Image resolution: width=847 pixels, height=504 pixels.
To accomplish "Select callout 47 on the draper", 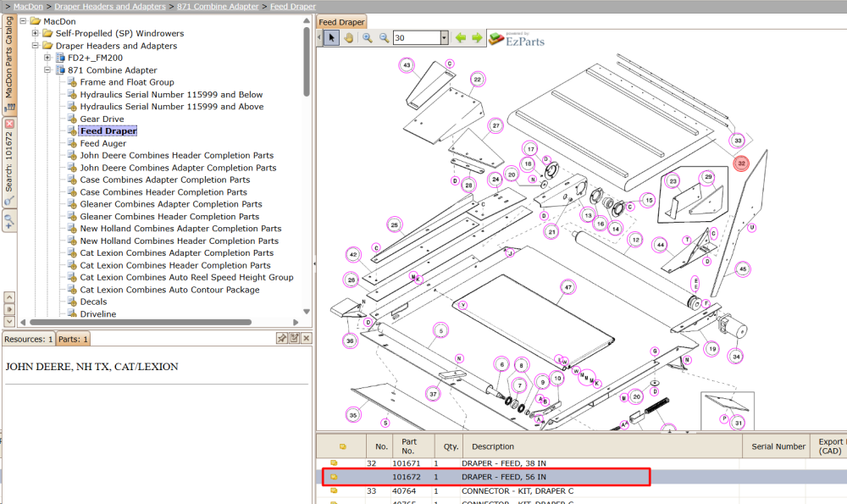I will 567,287.
